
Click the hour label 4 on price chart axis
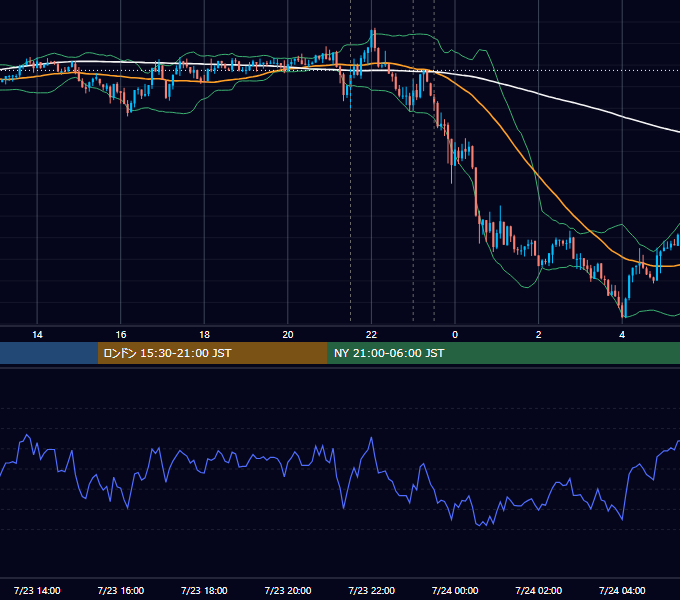pos(622,335)
